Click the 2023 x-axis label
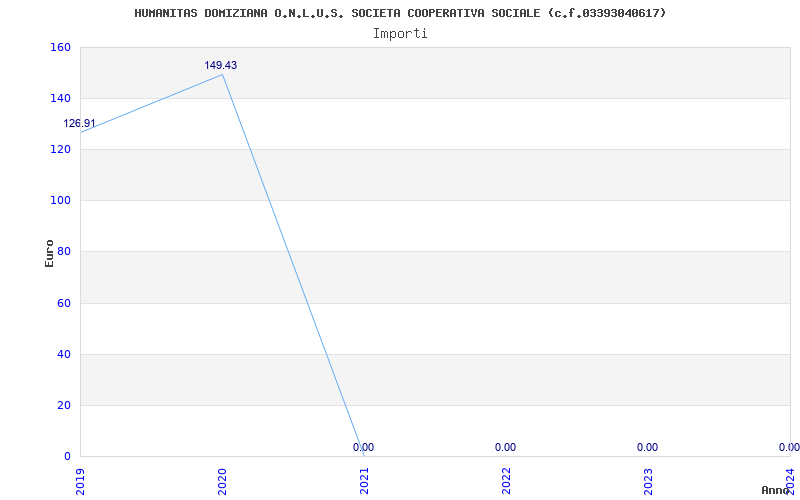The image size is (800, 500). coord(648,482)
